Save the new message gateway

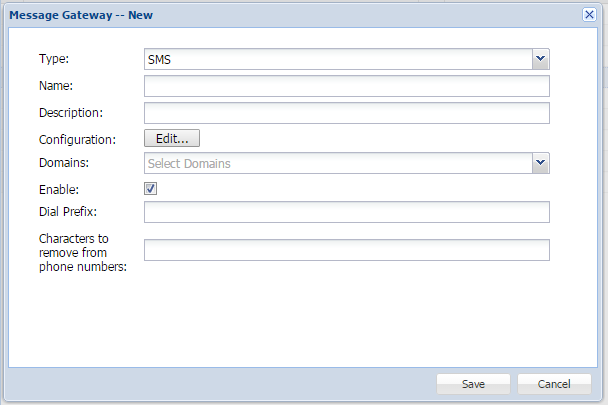click(473, 384)
